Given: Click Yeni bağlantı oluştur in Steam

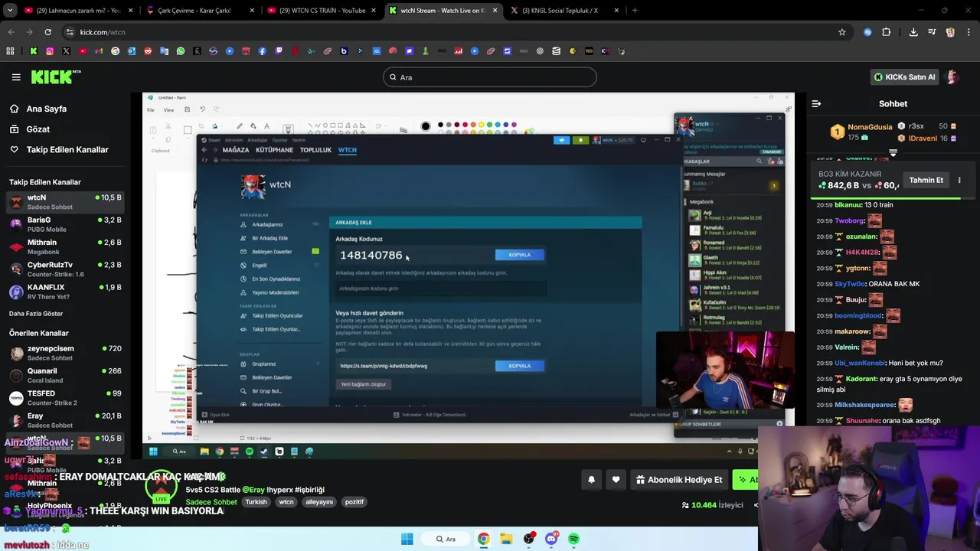Looking at the screenshot, I should (363, 384).
